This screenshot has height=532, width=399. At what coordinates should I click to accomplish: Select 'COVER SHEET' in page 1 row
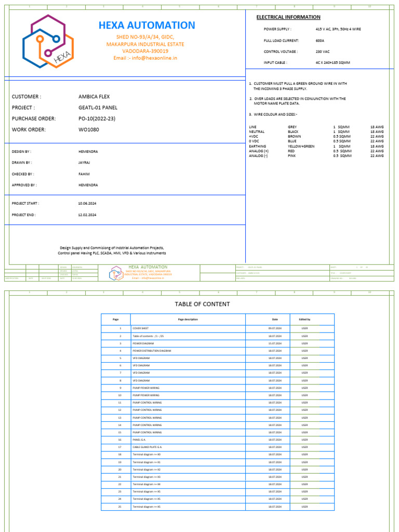pyautogui.click(x=140, y=328)
